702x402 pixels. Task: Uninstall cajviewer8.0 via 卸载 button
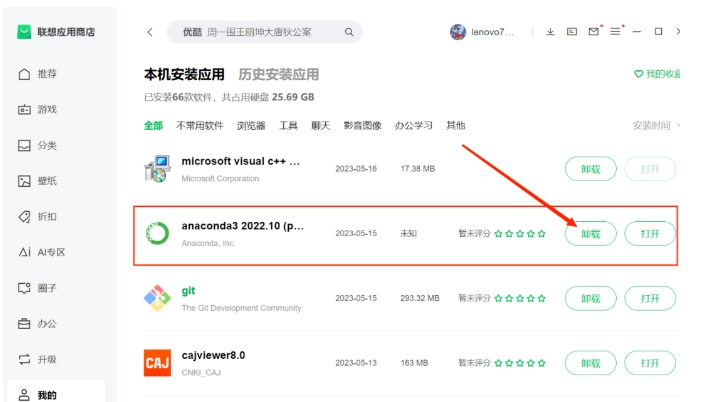[x=591, y=363]
